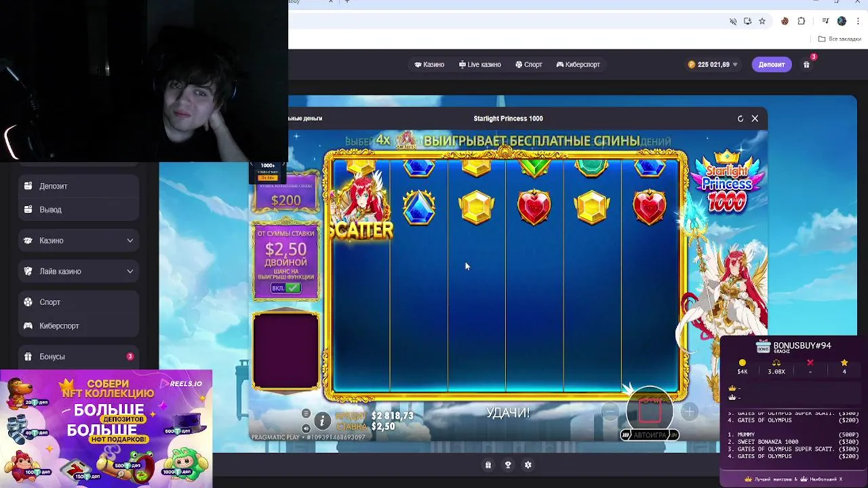Click the BONUSBUY#94 widget title
Viewport: 868px width, 488px height.
click(802, 346)
